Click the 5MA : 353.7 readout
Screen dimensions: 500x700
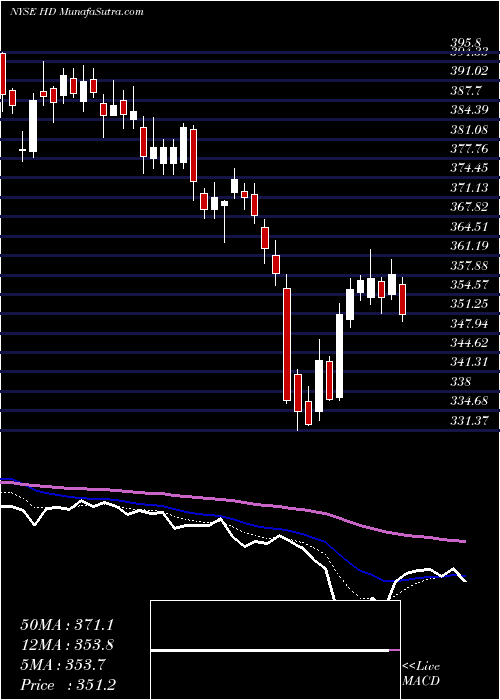tap(62, 665)
